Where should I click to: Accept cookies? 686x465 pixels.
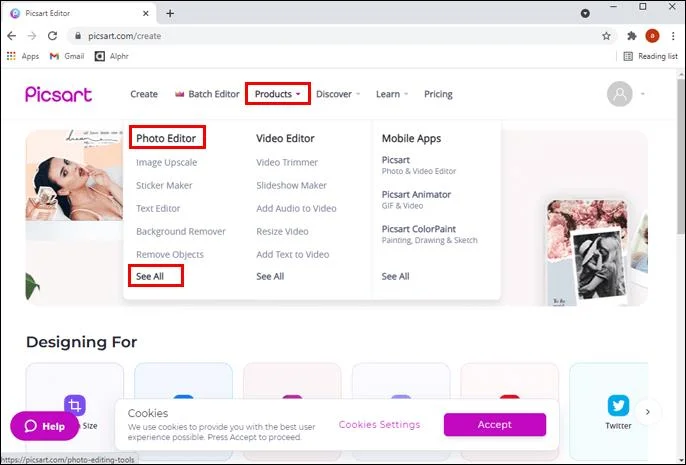click(x=495, y=424)
